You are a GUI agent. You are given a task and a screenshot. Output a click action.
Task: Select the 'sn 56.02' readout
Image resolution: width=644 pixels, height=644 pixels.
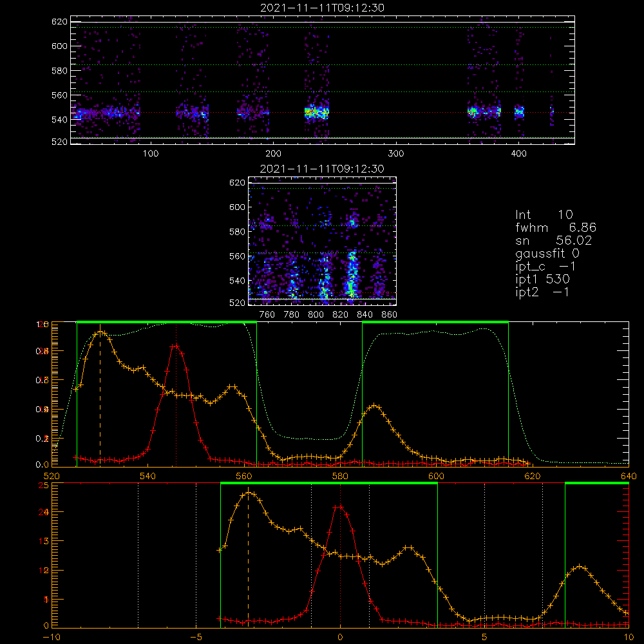click(554, 240)
